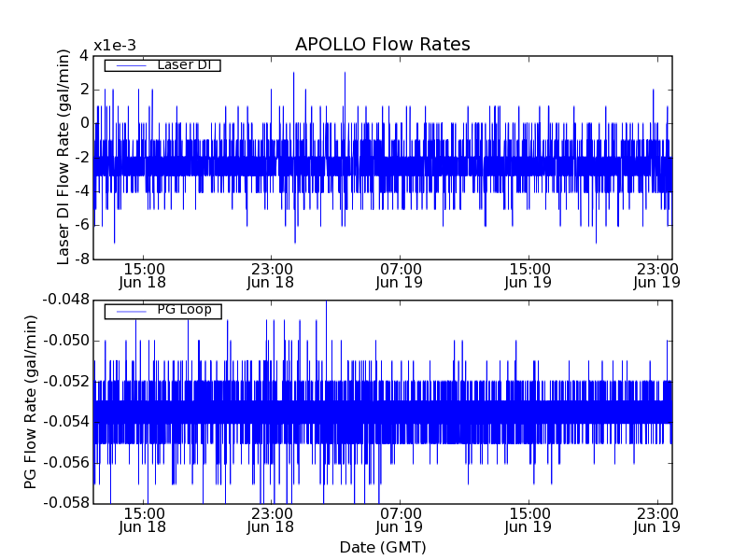Click 15:00 Jun 19 tick under Laser DI plot
This screenshot has height=560, width=747.
point(528,275)
